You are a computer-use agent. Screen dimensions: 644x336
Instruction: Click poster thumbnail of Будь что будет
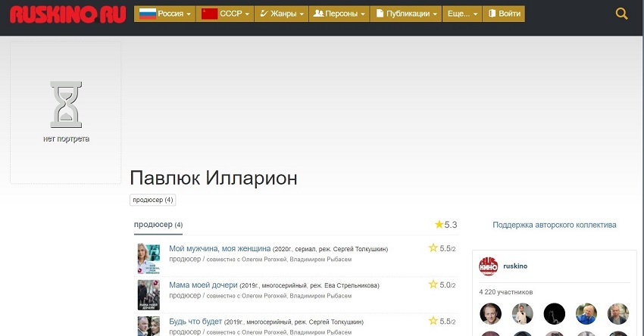148,326
